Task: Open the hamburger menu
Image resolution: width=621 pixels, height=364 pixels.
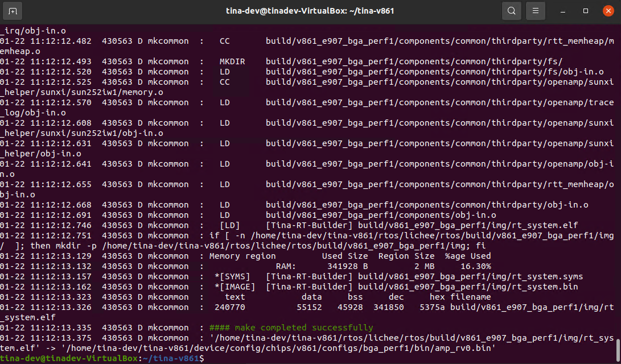Action: click(x=535, y=11)
